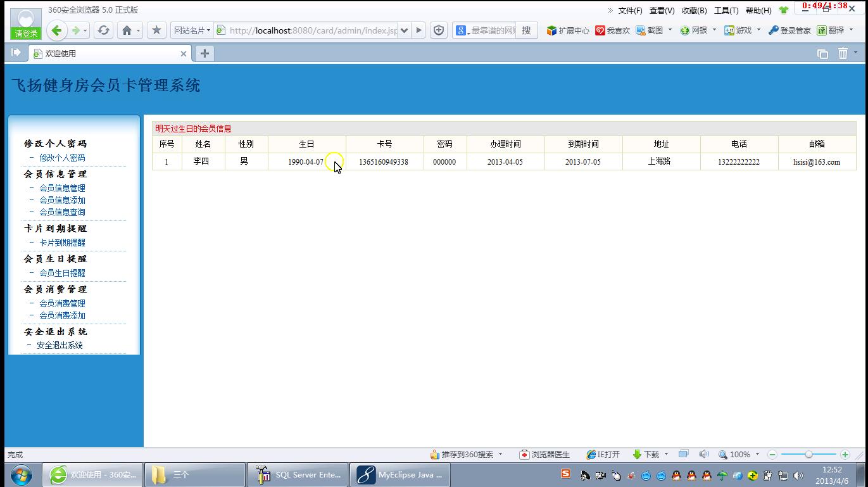
Task: Bookmark page with the star icon
Action: tap(156, 30)
